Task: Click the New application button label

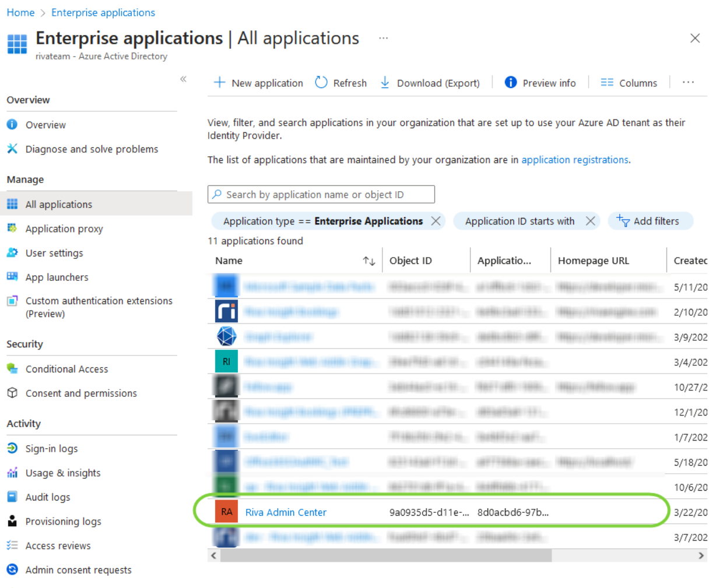Action: (x=267, y=83)
